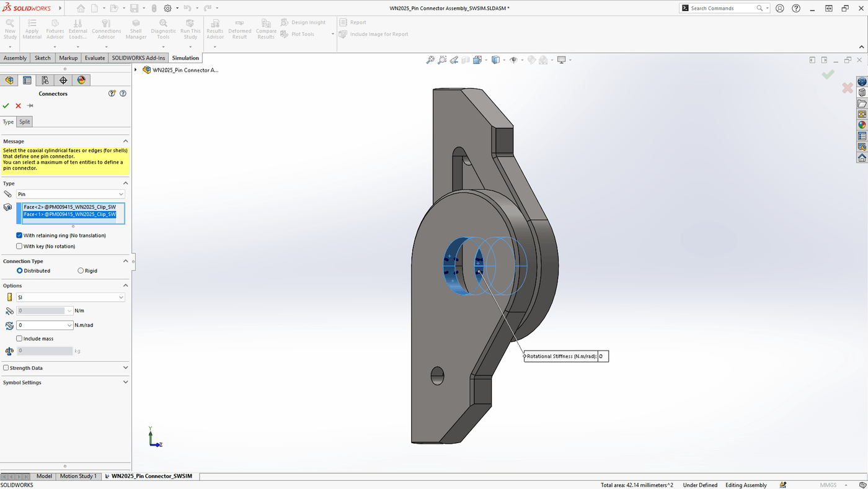Uncheck 'With retaining ring (No translation)'
Screen dimensions: 868x489
pos(19,235)
